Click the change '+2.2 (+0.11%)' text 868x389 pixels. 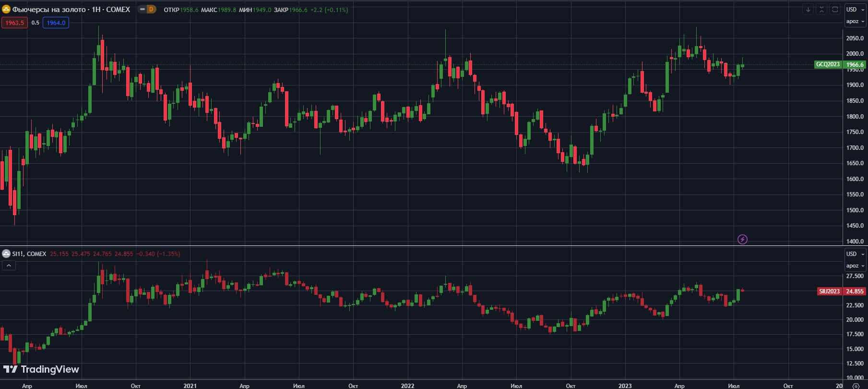click(329, 10)
